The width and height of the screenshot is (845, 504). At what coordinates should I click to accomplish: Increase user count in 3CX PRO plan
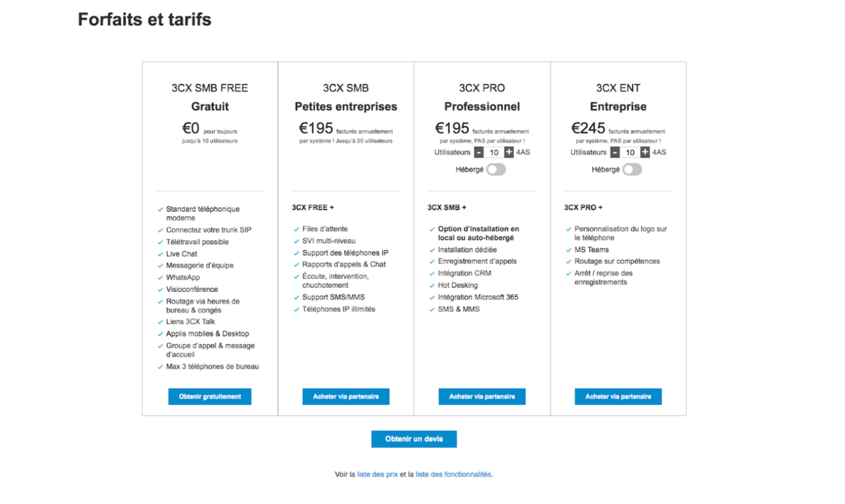coord(508,153)
